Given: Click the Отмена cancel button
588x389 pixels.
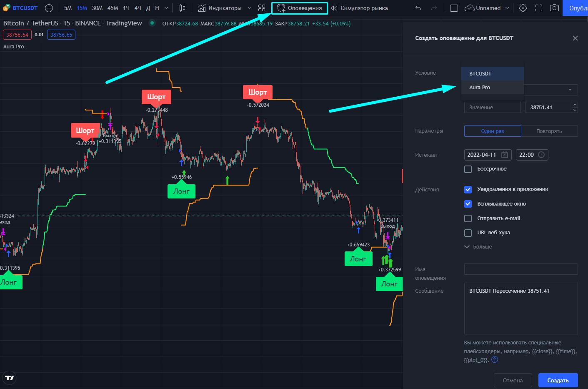Looking at the screenshot, I should pyautogui.click(x=513, y=380).
